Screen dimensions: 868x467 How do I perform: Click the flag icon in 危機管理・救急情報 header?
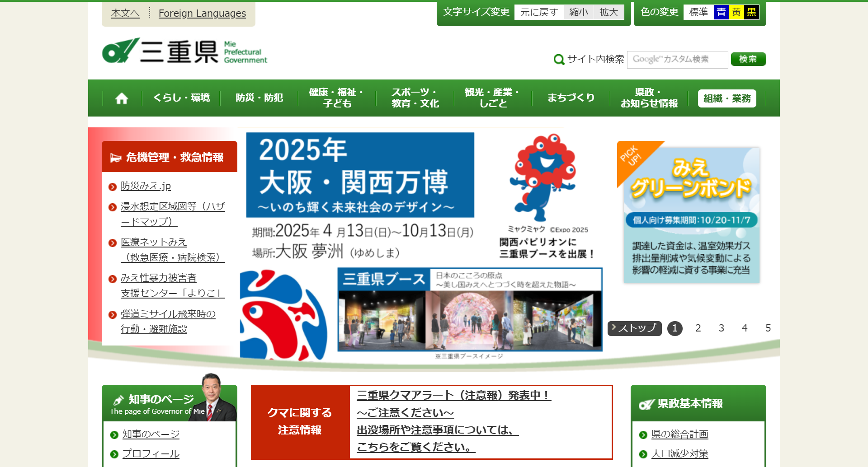click(x=116, y=158)
